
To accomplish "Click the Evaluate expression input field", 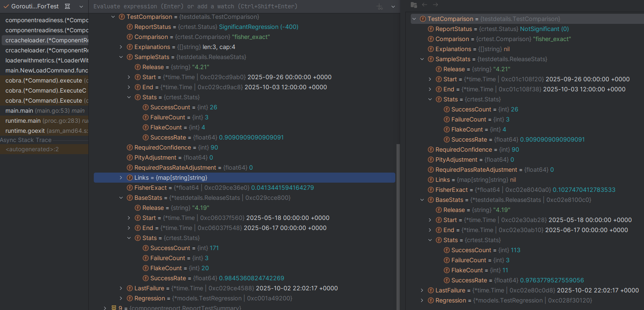I will pyautogui.click(x=230, y=7).
